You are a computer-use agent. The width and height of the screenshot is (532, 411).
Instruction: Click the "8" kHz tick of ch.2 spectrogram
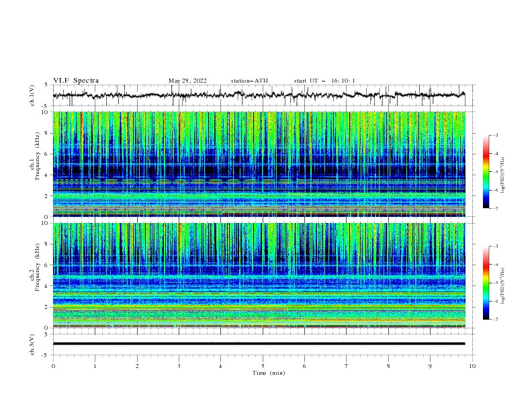tap(48, 244)
